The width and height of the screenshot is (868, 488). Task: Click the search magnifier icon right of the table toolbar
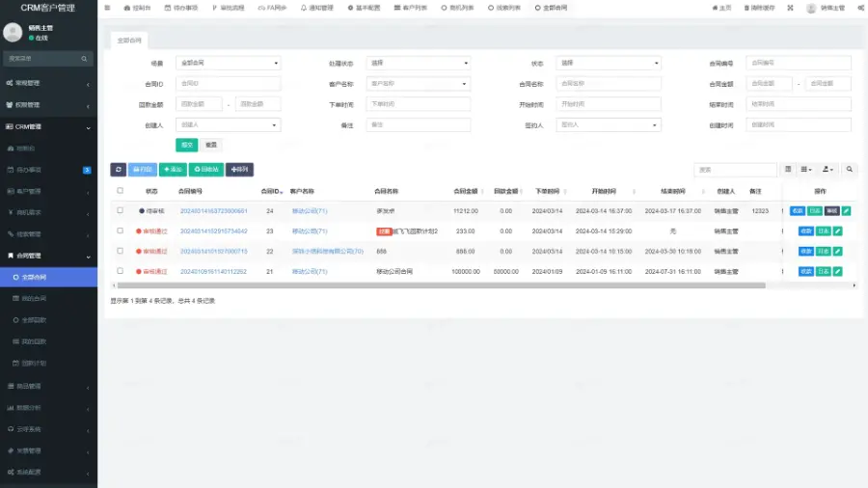850,170
